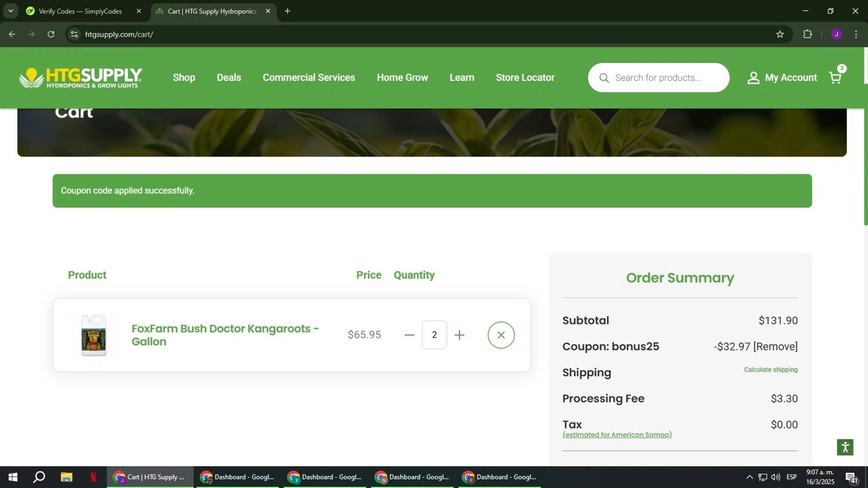Go back to previous page

click(x=12, y=35)
